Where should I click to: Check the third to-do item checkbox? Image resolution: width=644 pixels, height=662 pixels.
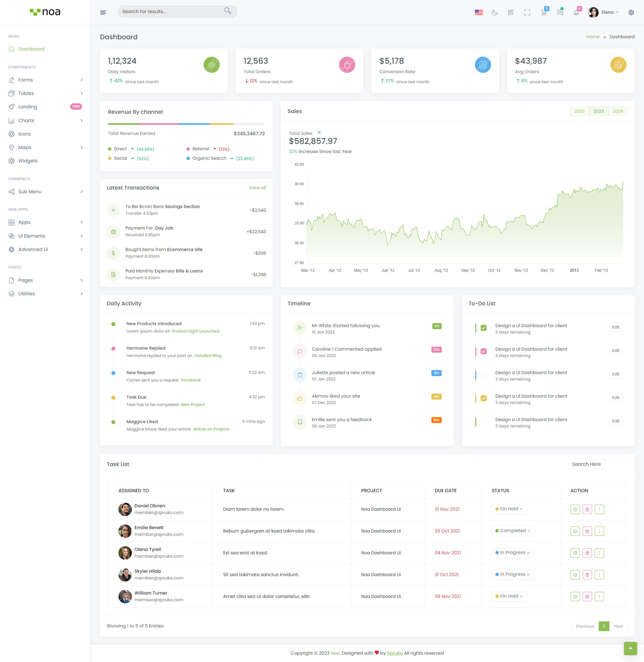tap(483, 375)
